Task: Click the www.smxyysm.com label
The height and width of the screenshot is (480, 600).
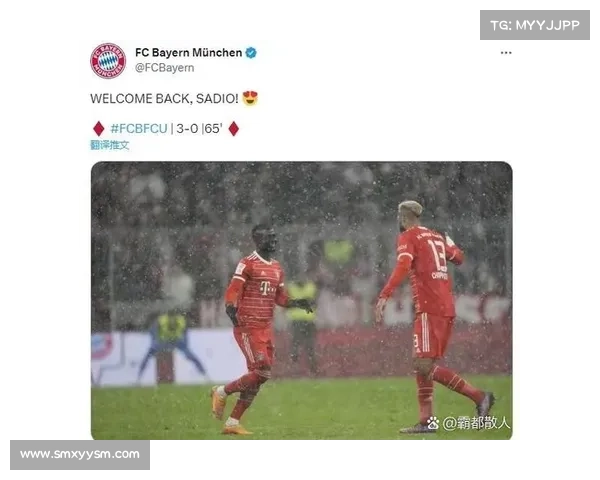Action: (x=80, y=455)
